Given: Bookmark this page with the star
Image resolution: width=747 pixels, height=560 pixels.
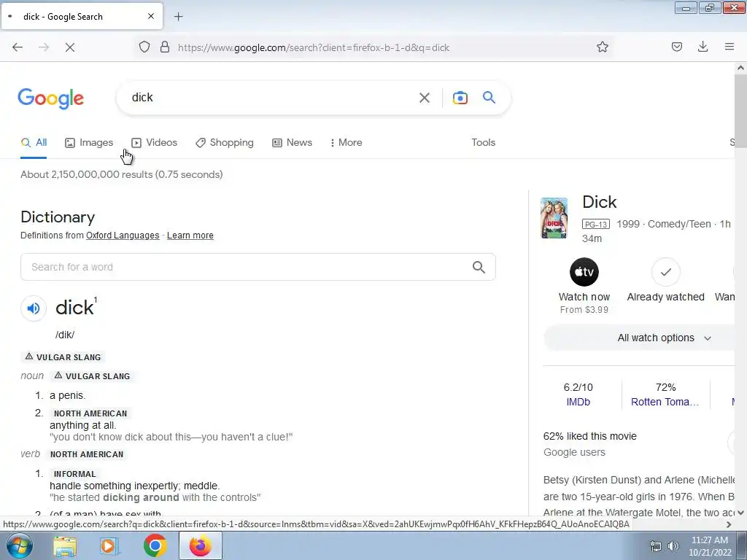Looking at the screenshot, I should point(602,47).
